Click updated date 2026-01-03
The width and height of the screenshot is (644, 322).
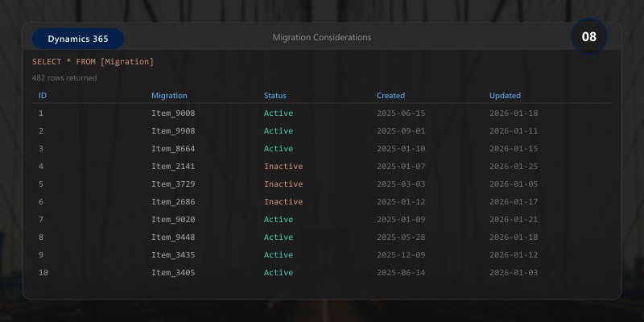514,272
